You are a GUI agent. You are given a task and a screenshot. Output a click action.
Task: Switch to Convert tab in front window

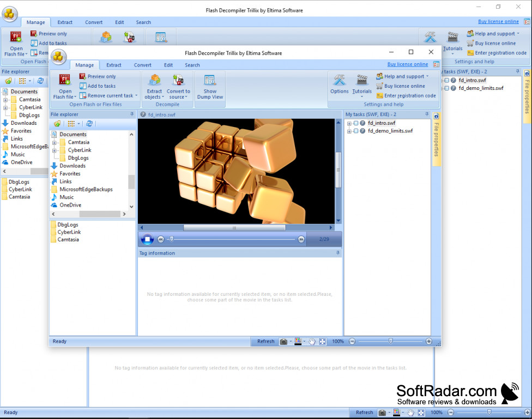(142, 65)
